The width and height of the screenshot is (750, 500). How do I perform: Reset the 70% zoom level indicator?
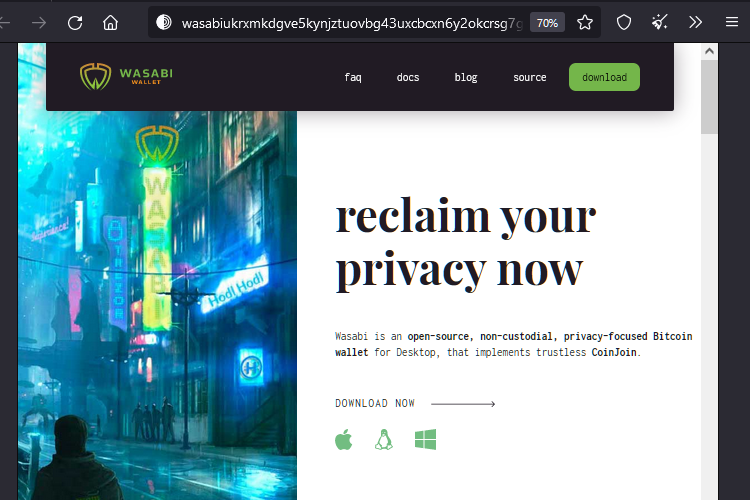click(547, 23)
